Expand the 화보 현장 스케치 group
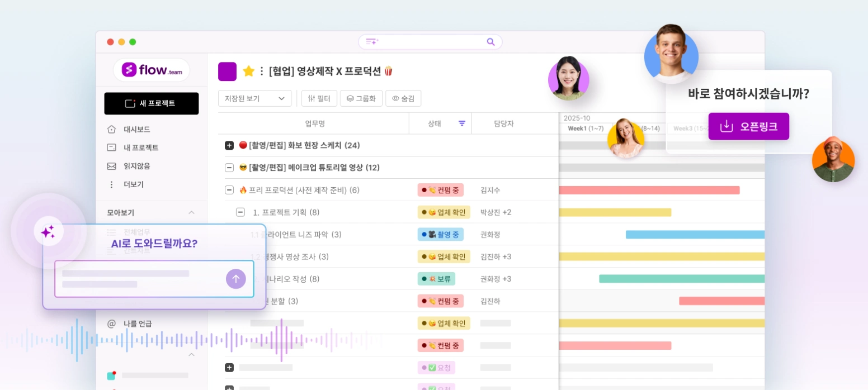Image resolution: width=868 pixels, height=390 pixels. 229,145
